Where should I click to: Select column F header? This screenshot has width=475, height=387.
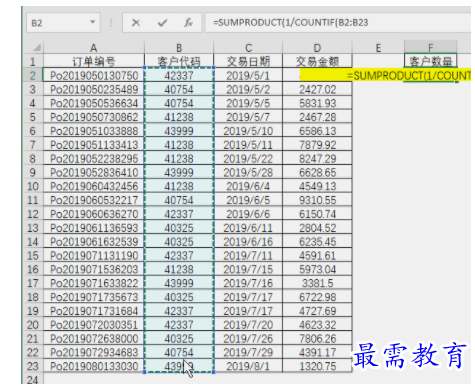[x=430, y=48]
